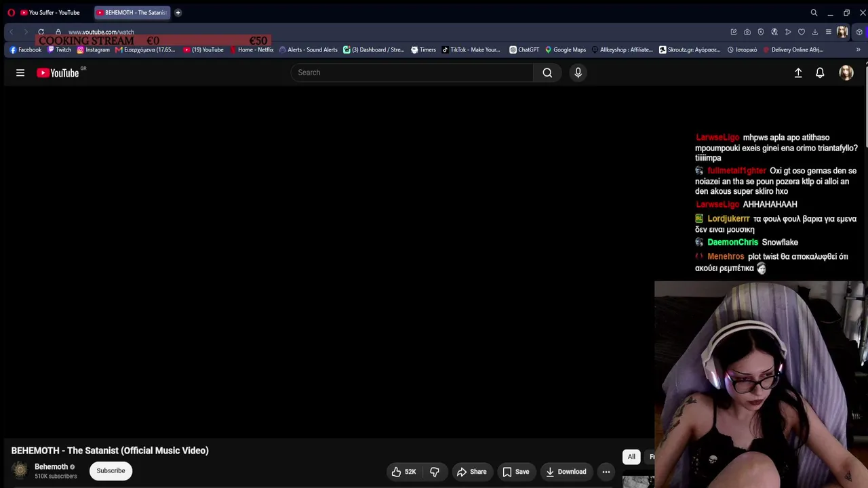
Task: Open Opera easy setup menu
Action: [x=829, y=32]
